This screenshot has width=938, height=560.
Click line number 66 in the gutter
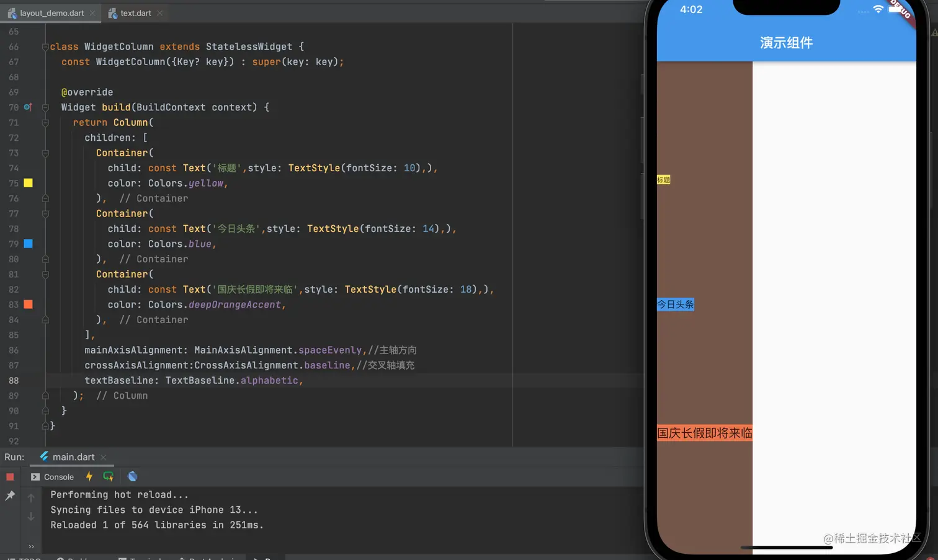14,47
